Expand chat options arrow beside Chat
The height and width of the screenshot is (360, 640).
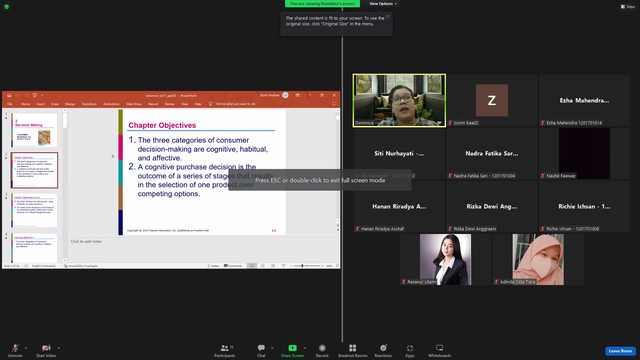(272, 348)
